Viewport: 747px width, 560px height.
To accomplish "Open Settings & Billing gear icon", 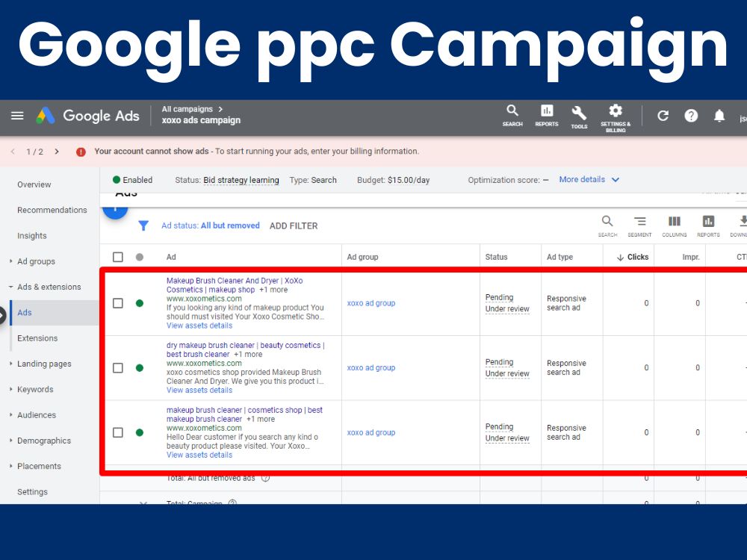I will pyautogui.click(x=616, y=118).
